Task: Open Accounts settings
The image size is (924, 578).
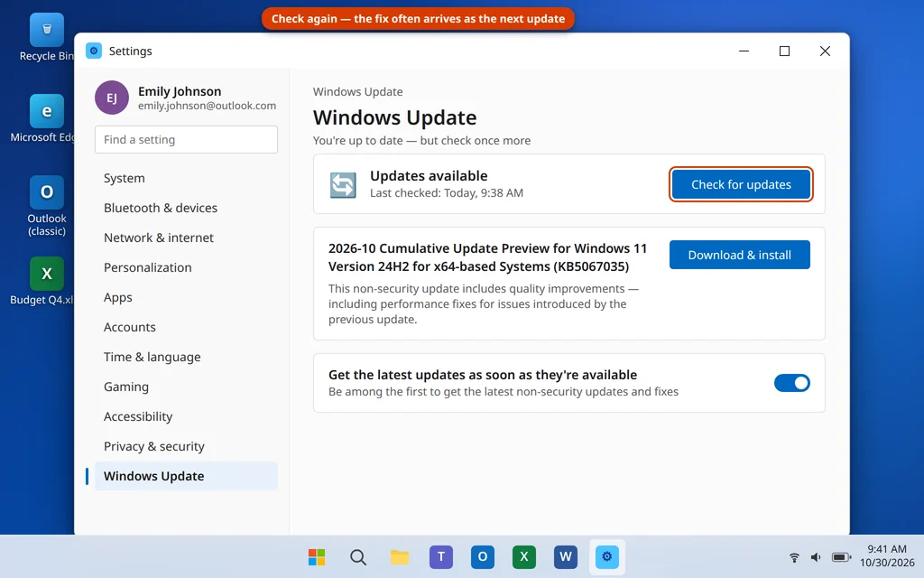Action: (186, 327)
